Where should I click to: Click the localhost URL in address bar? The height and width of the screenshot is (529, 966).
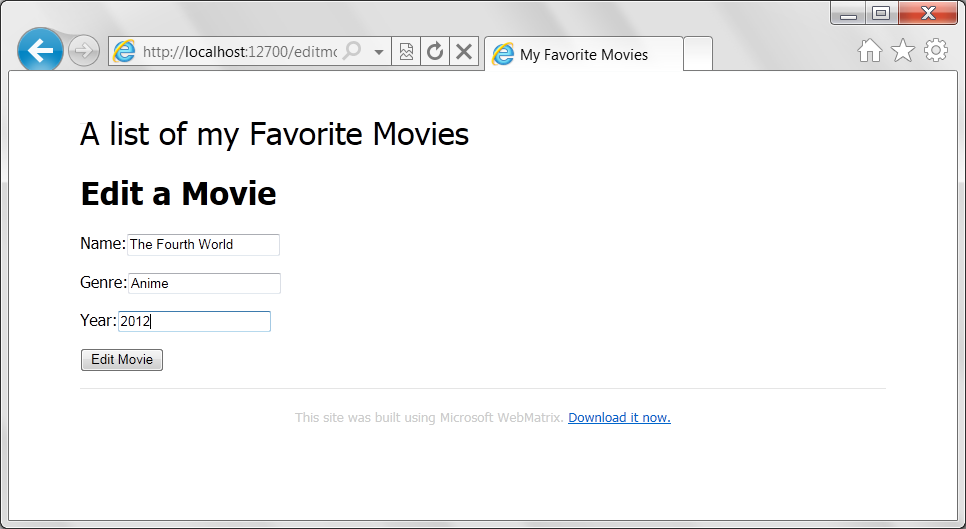pos(240,52)
